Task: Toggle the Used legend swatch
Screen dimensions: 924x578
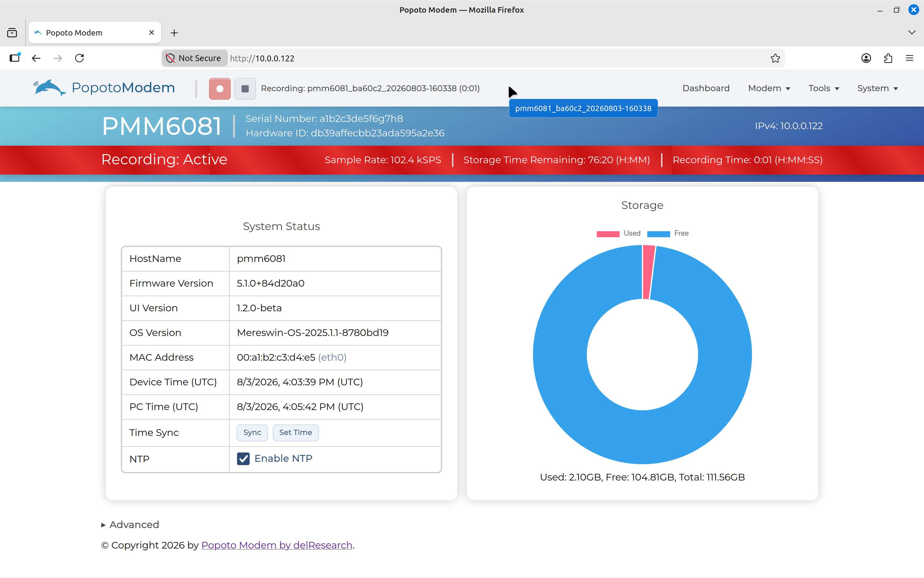Action: [x=608, y=234]
